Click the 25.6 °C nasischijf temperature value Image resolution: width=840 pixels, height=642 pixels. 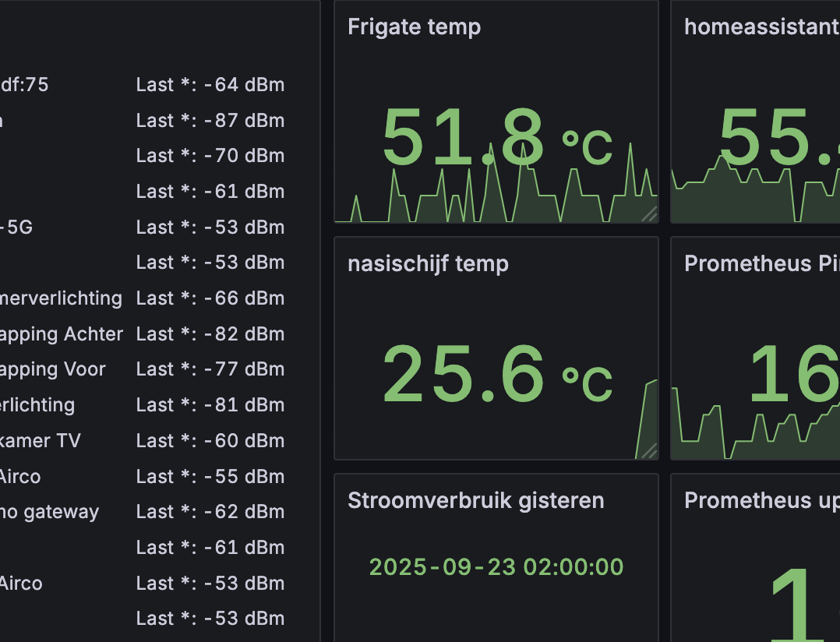[496, 373]
